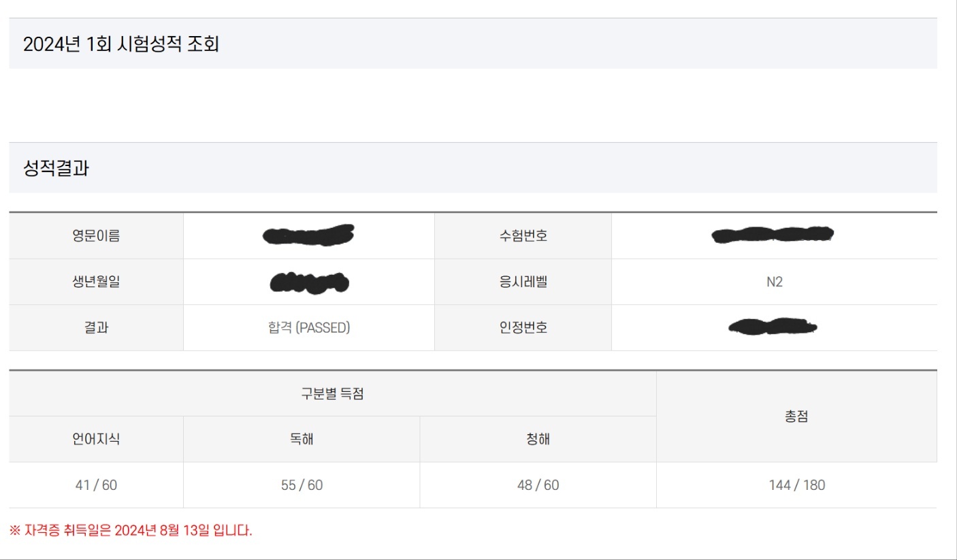Click the 응시레벨 label cell
The width and height of the screenshot is (957, 560).
click(x=523, y=282)
